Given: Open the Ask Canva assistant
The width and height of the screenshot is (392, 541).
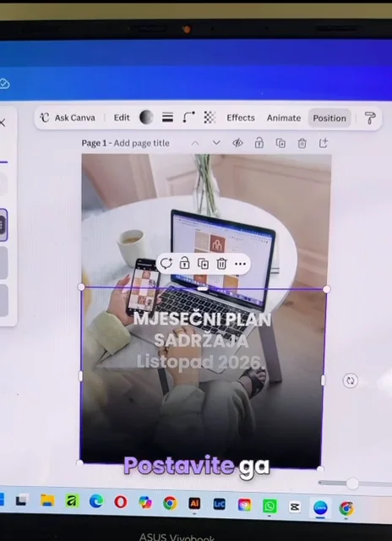Looking at the screenshot, I should [x=68, y=117].
